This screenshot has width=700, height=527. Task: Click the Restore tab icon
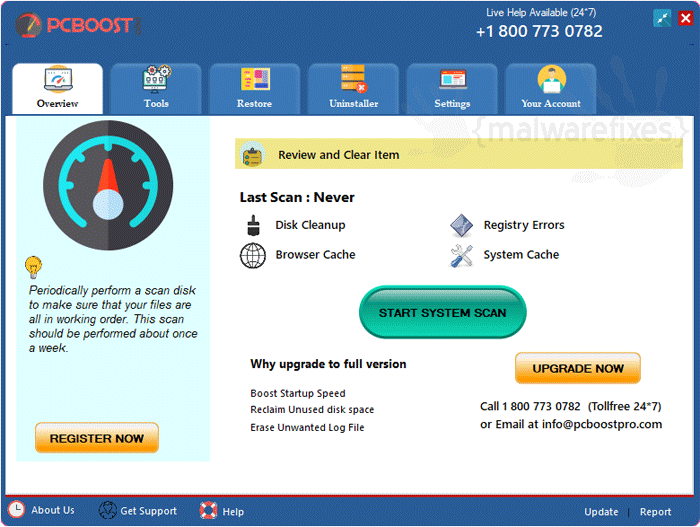255,79
